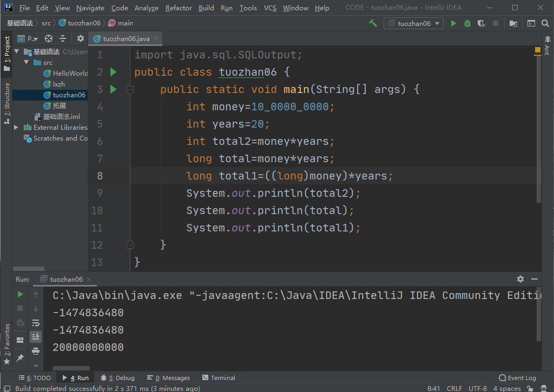Start debugging with the toolbar bug icon
554x392 pixels.
point(467,23)
